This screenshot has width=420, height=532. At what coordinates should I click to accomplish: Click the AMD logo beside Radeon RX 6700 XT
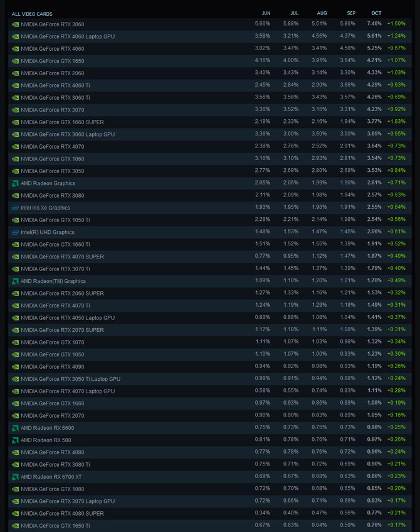[x=15, y=477]
